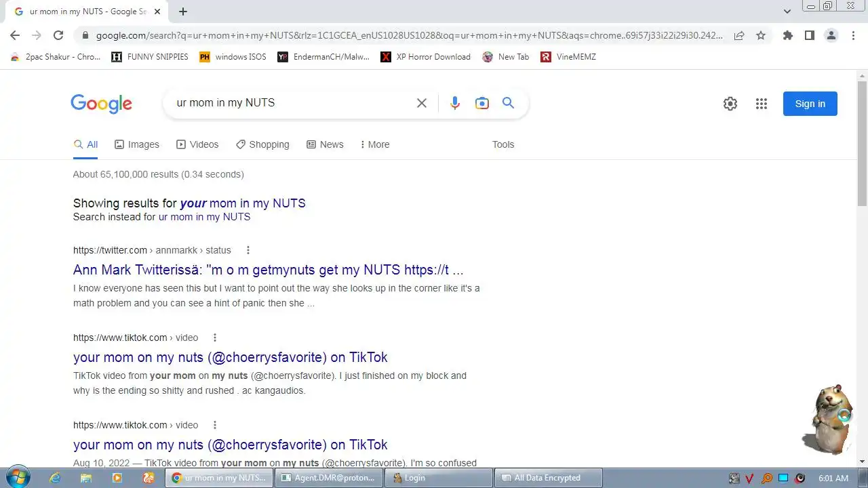This screenshot has width=868, height=488.
Task: Click the Sign in button
Action: (810, 104)
